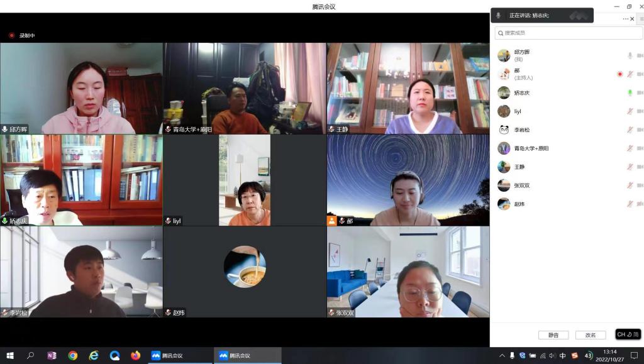Click the 静音 mute button
The image size is (644, 364).
(x=553, y=334)
